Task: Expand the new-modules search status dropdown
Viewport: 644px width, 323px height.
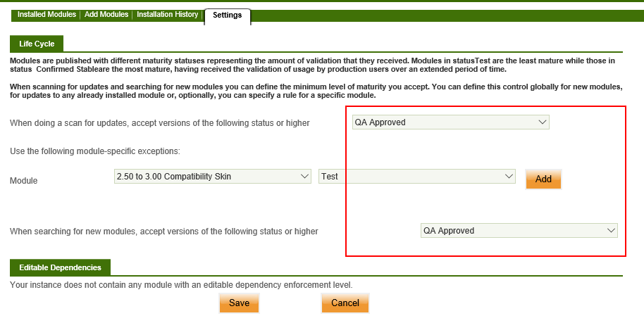Action: [x=519, y=230]
